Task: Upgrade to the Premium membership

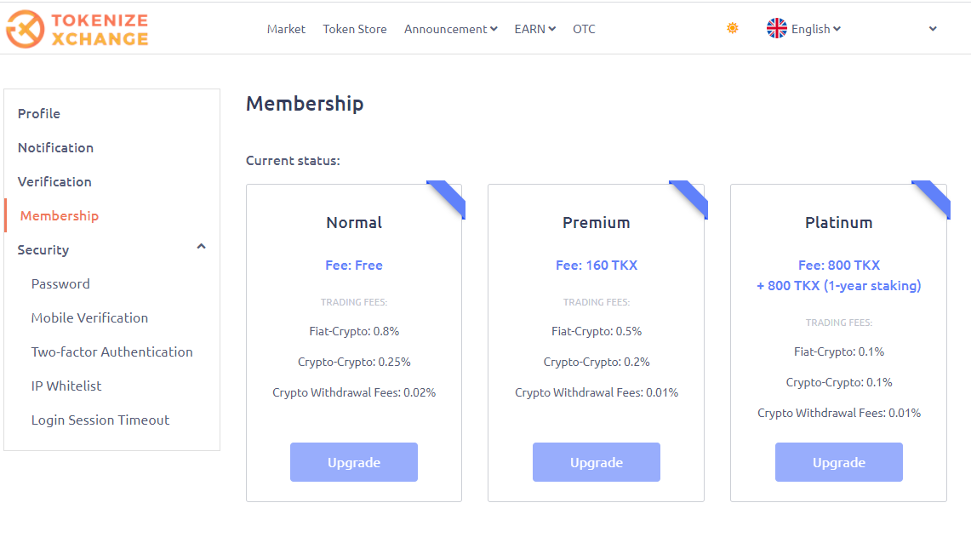Action: [597, 462]
